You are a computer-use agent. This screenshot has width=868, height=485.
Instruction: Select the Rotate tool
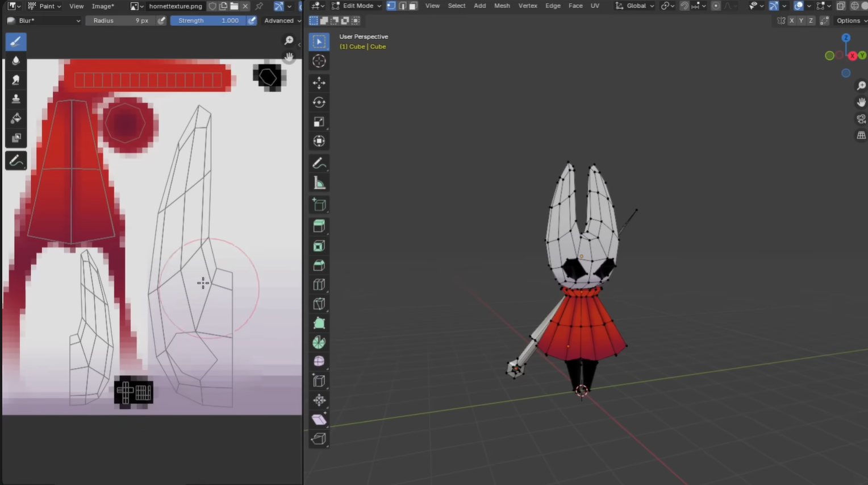pyautogui.click(x=319, y=102)
